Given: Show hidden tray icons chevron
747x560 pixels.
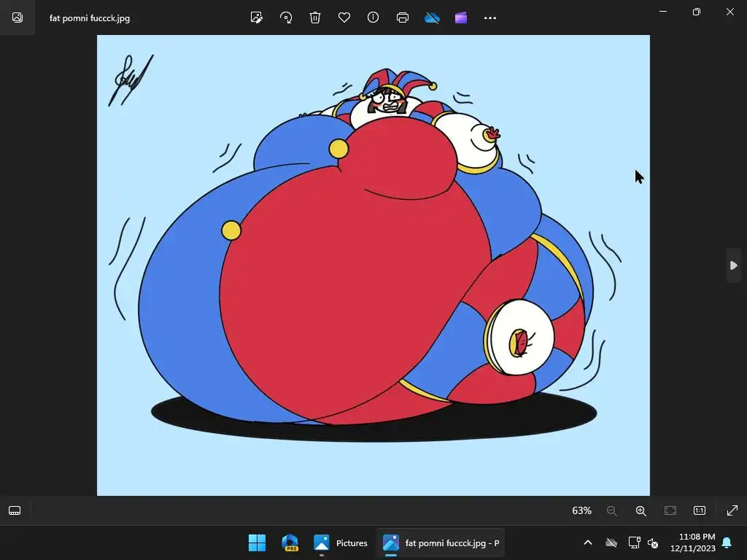Looking at the screenshot, I should (588, 542).
